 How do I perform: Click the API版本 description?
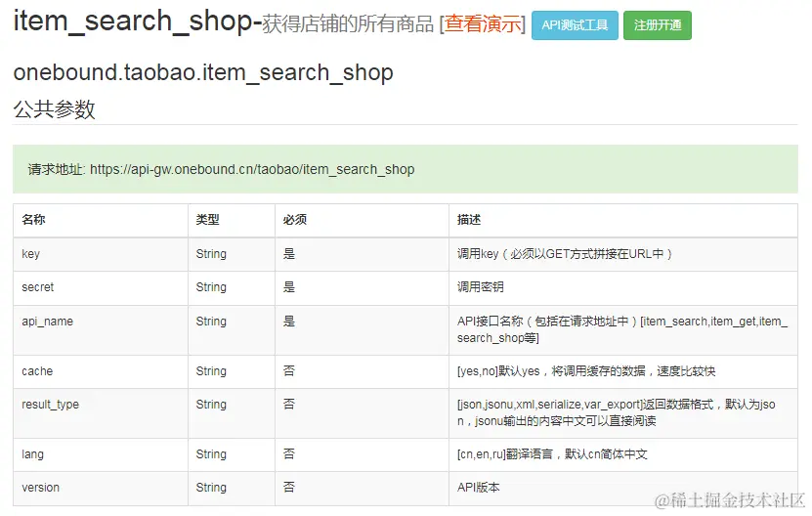coord(479,488)
